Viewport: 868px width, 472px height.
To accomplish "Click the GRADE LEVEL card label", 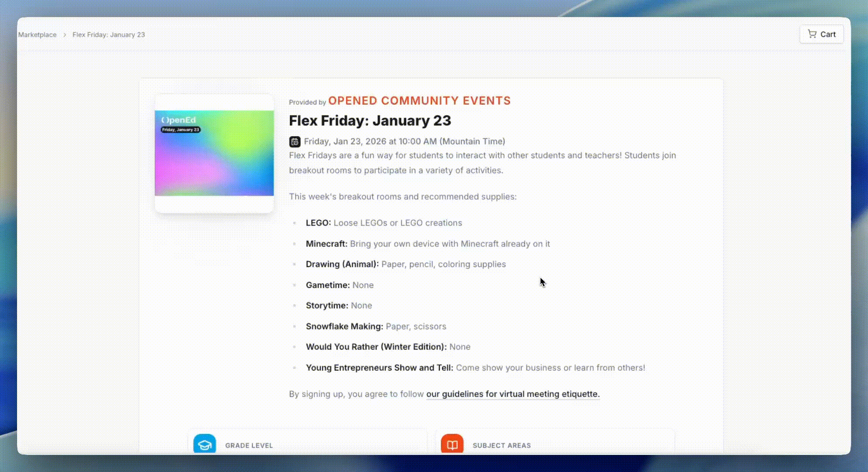I will [249, 445].
